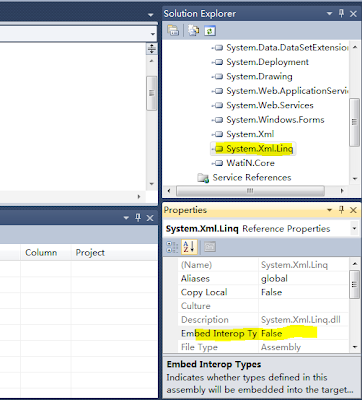Select the Service References folder
The height and width of the screenshot is (400, 362).
coord(244,178)
